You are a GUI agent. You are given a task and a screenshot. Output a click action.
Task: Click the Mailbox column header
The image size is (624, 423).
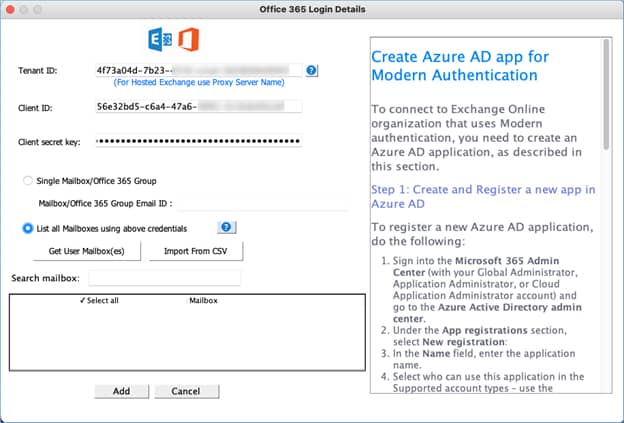tap(203, 299)
